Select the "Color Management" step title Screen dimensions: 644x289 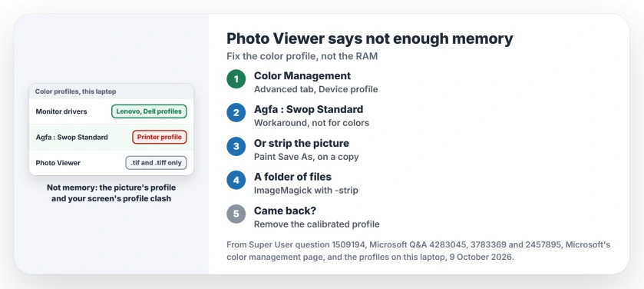pos(302,75)
